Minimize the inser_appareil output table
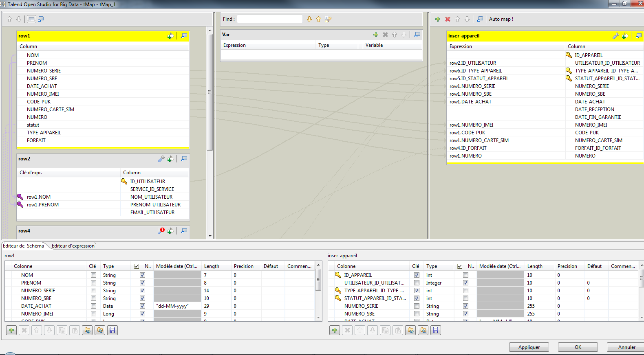644x355 pixels. coord(639,36)
